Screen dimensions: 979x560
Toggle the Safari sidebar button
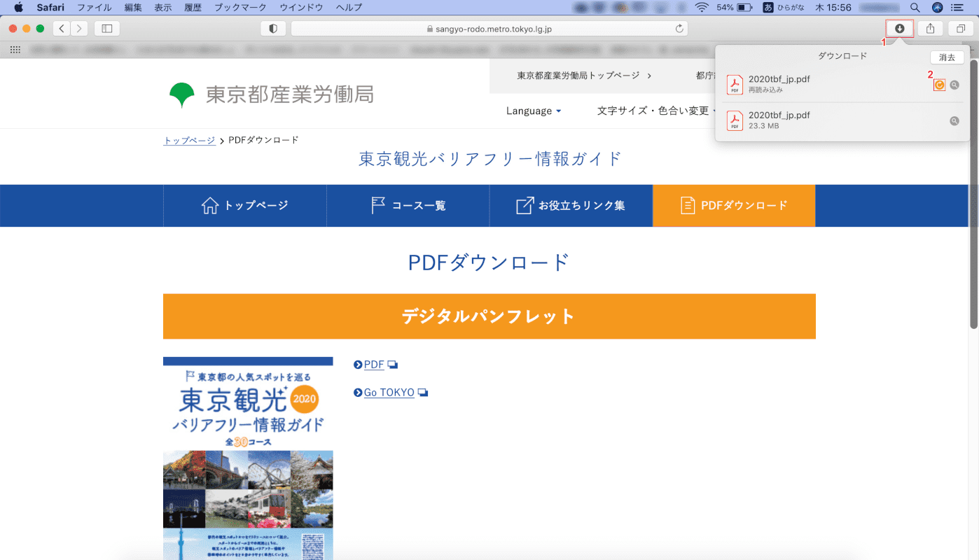point(107,29)
